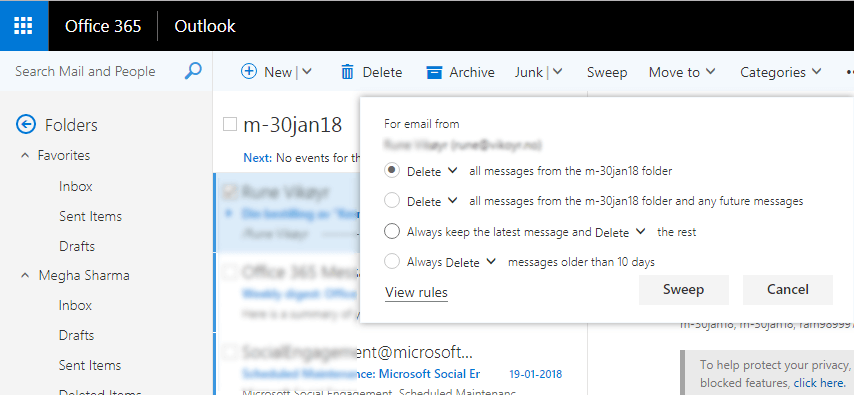This screenshot has width=854, height=395.
Task: Toggle checkbox on Rune Vikøyr message
Action: click(x=230, y=191)
